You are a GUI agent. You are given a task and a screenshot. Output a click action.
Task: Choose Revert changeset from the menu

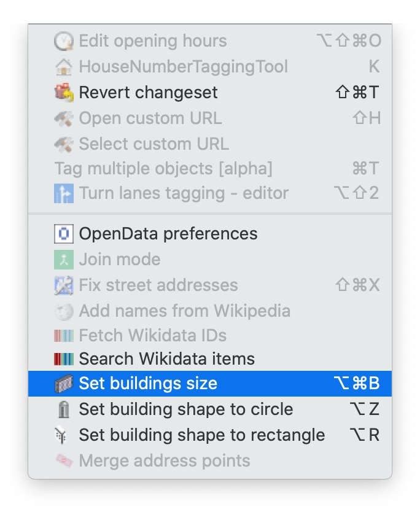(x=210, y=93)
